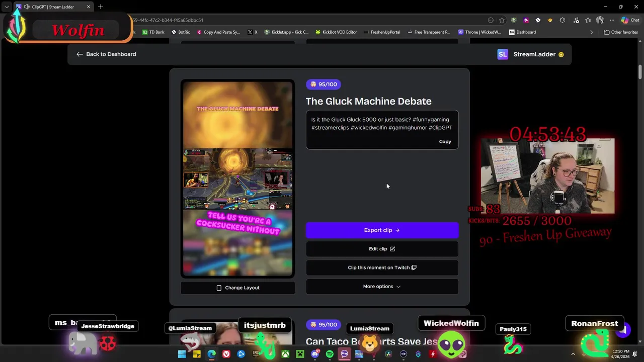Open browser Settings and more menu
Image resolution: width=644 pixels, height=362 pixels.
tap(612, 20)
